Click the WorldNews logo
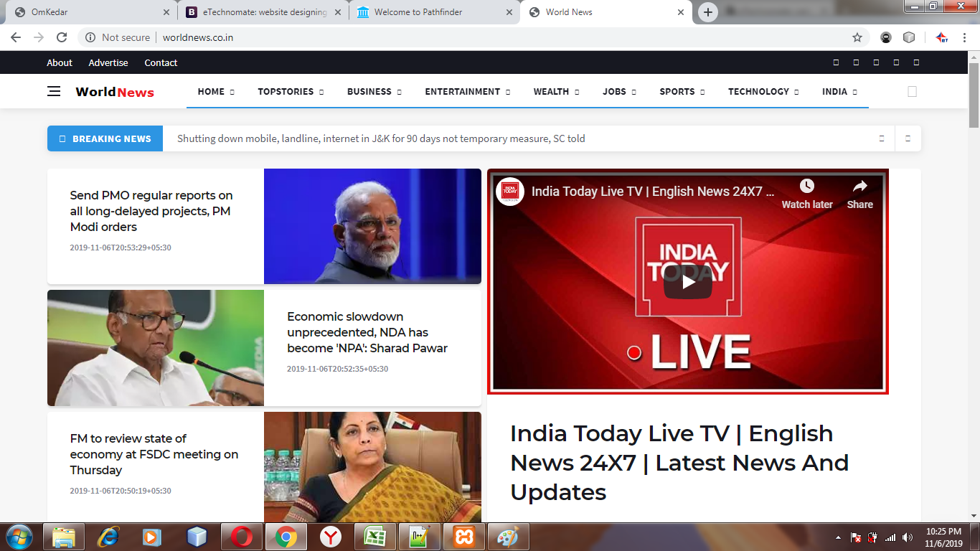This screenshot has height=551, width=980. (115, 92)
